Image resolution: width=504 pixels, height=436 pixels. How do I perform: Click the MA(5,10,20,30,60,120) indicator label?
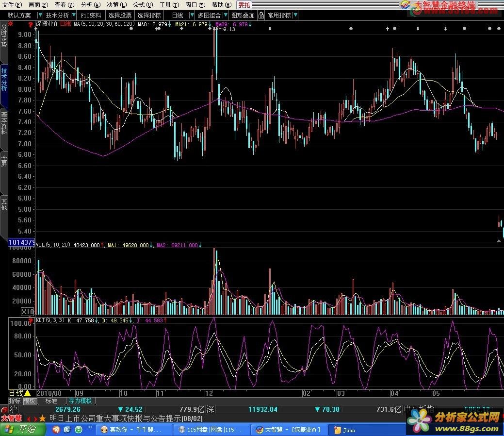pyautogui.click(x=104, y=24)
